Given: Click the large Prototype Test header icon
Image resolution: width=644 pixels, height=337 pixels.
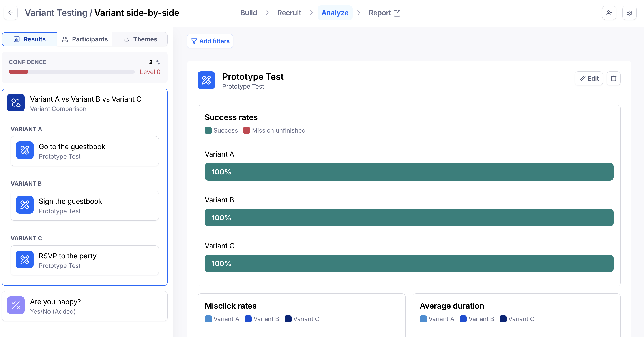Looking at the screenshot, I should coord(206,80).
